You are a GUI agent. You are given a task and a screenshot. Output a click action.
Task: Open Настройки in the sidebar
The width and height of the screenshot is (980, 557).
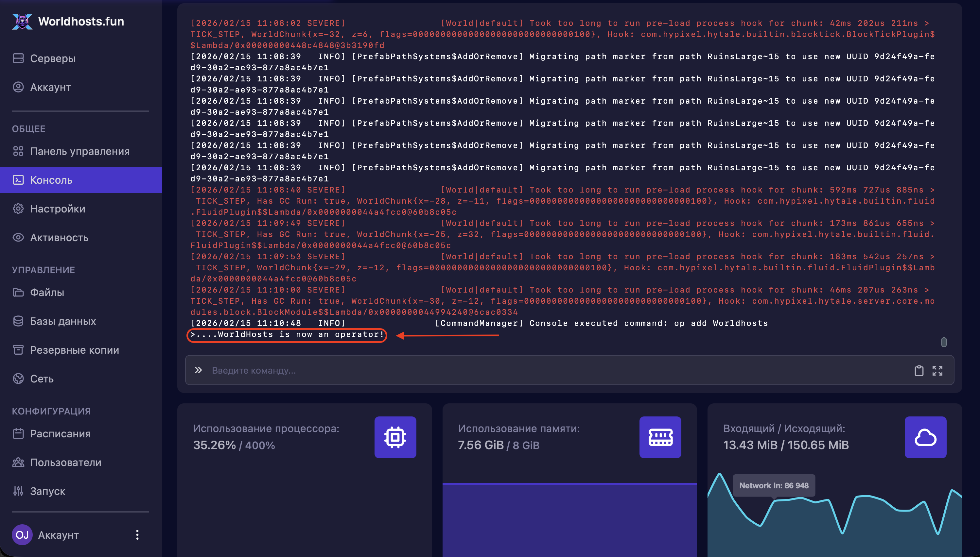(x=58, y=209)
